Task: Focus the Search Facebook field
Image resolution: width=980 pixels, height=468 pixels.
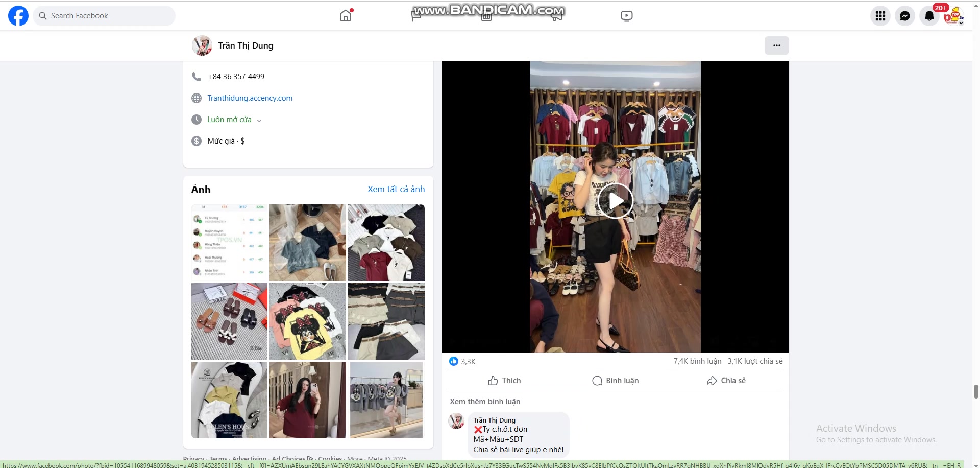Action: pos(105,16)
